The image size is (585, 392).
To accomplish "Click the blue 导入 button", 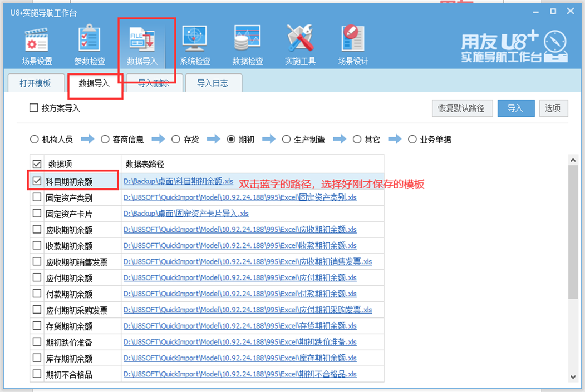I will point(515,108).
